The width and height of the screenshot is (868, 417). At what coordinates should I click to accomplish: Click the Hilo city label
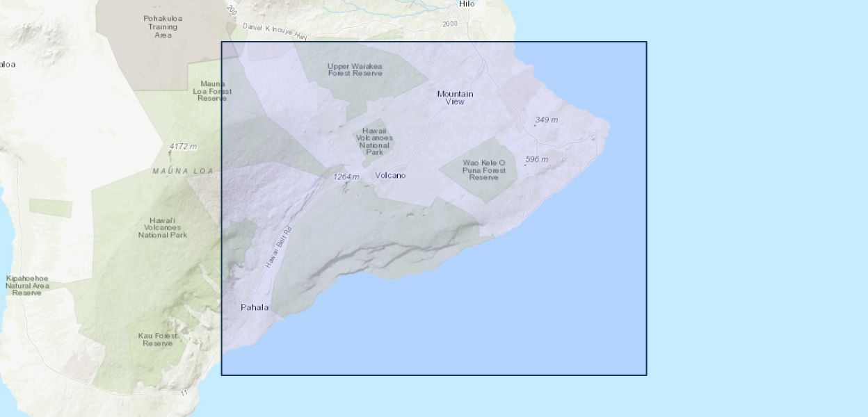pos(466,4)
